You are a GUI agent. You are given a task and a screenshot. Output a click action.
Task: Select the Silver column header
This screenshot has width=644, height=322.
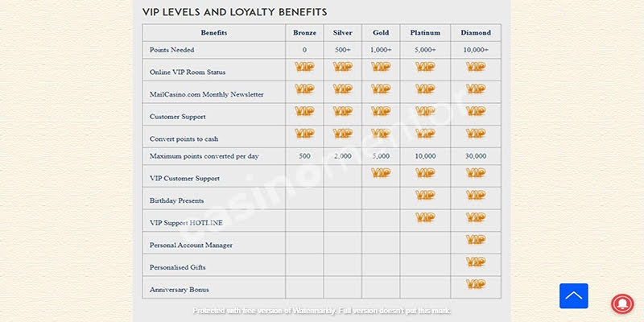(x=342, y=33)
